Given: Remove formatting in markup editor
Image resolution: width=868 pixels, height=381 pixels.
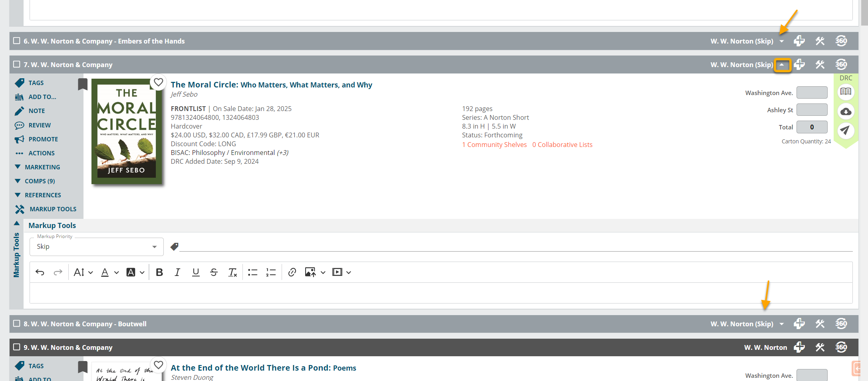Looking at the screenshot, I should point(232,272).
